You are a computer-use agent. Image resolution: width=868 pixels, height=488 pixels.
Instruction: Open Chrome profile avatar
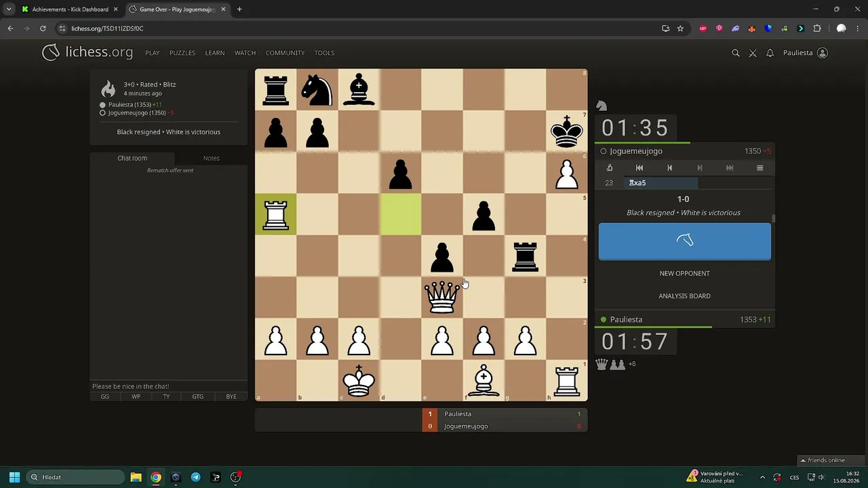tap(842, 28)
